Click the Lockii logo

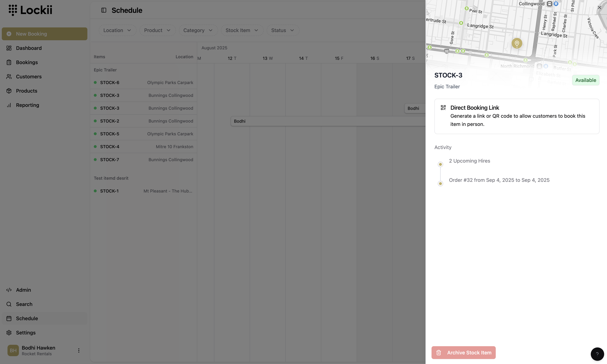click(x=30, y=10)
